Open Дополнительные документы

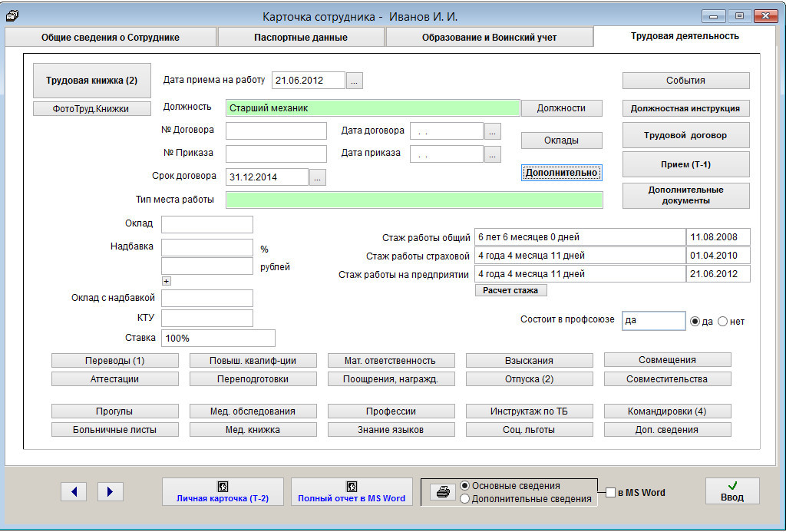tap(685, 196)
